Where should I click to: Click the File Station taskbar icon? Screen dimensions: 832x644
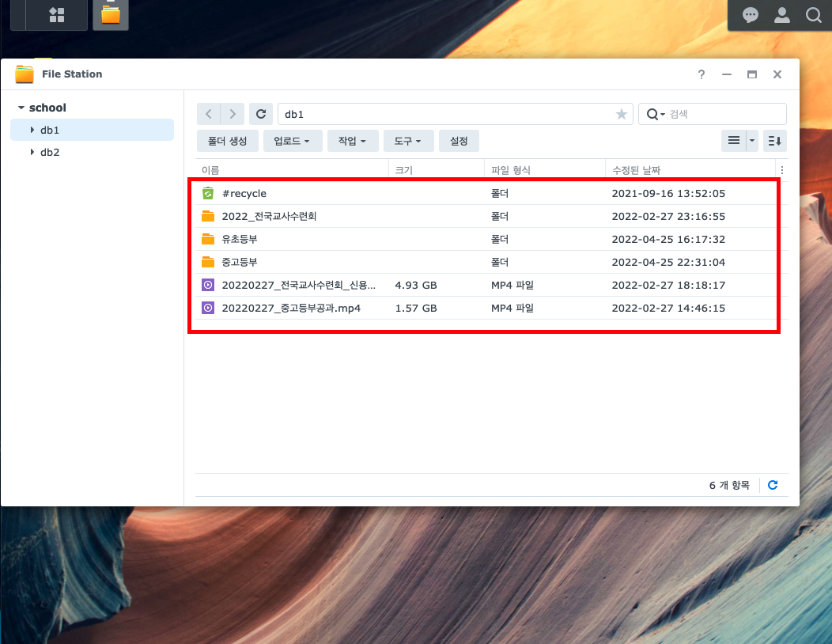(x=111, y=15)
